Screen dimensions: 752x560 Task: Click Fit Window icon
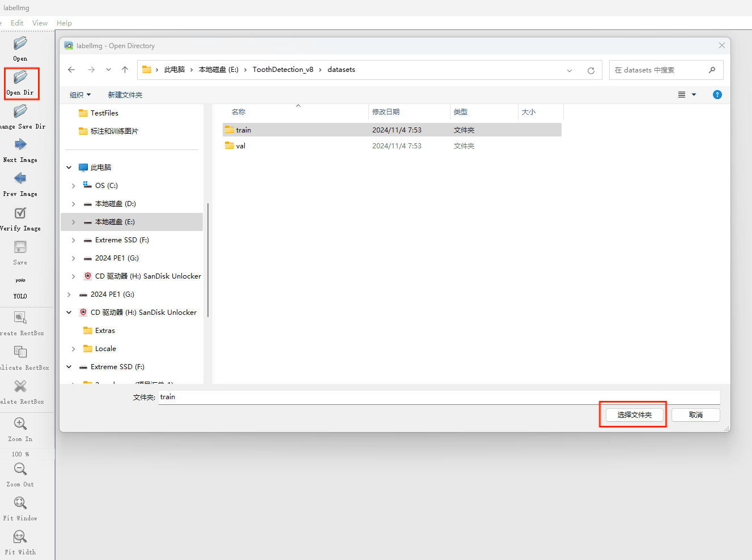tap(20, 503)
